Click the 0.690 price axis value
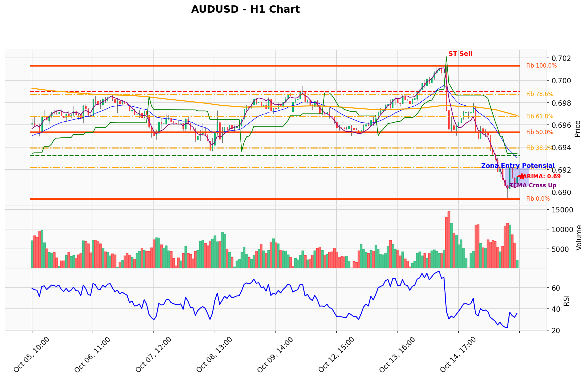588x379 pixels. pos(561,192)
